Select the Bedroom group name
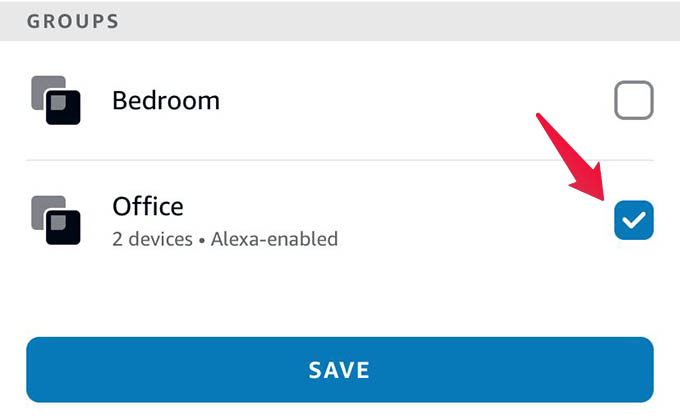The height and width of the screenshot is (419, 680). coord(166,101)
